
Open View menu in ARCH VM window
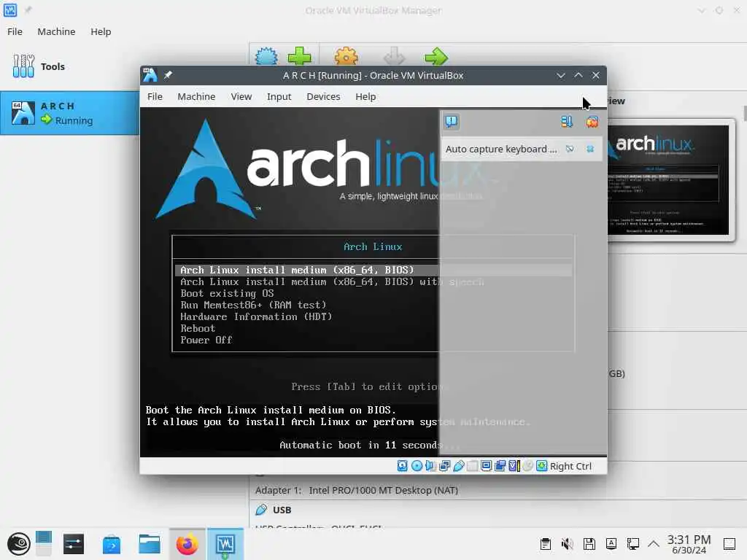click(x=241, y=97)
